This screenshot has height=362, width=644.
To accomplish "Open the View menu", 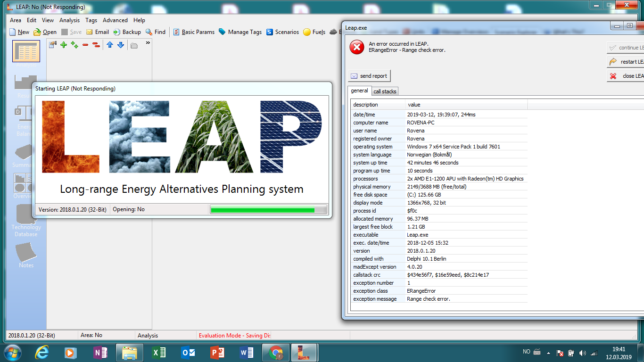I will coord(48,20).
